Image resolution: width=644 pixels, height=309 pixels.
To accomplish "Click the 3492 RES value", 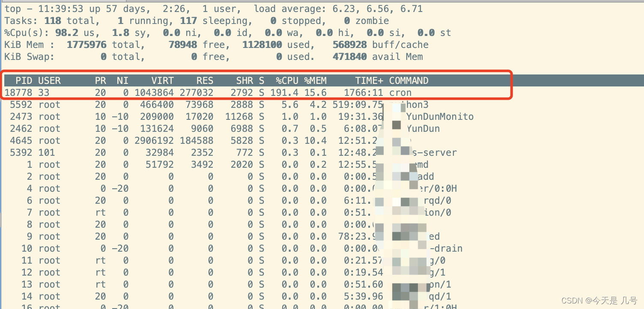I will [x=202, y=164].
